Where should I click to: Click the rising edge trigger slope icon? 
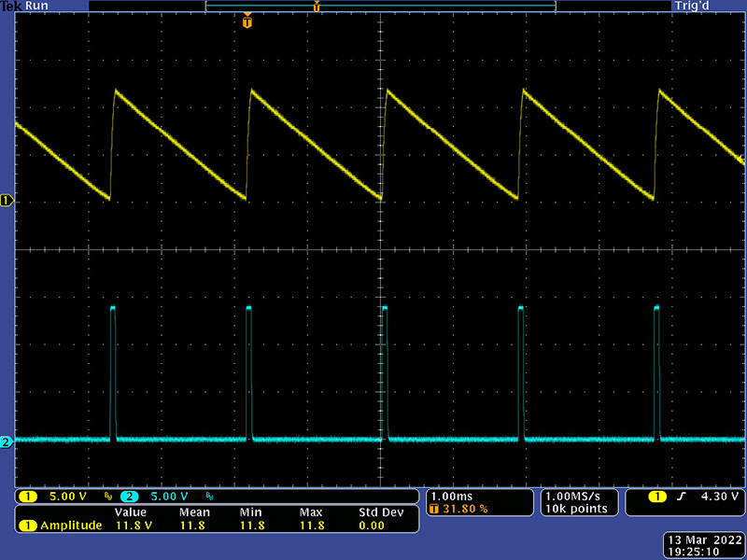pyautogui.click(x=681, y=497)
